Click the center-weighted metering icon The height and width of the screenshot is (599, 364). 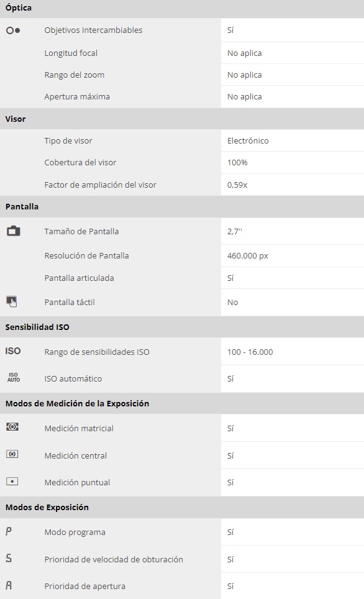click(12, 454)
